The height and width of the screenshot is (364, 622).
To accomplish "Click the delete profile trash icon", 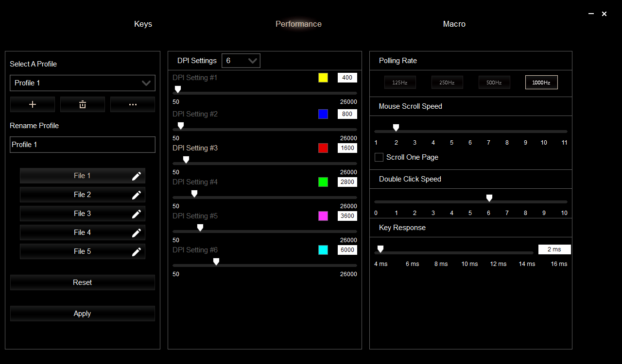I will 83,104.
